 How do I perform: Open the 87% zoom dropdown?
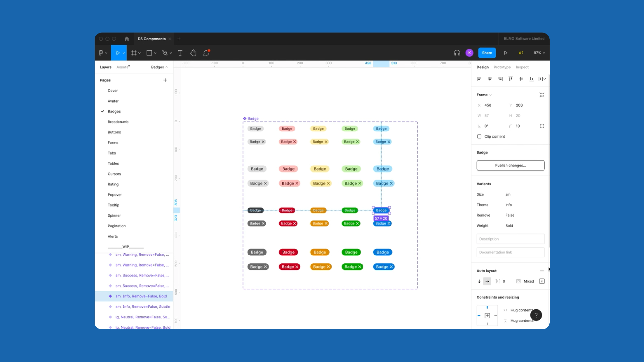coord(539,53)
